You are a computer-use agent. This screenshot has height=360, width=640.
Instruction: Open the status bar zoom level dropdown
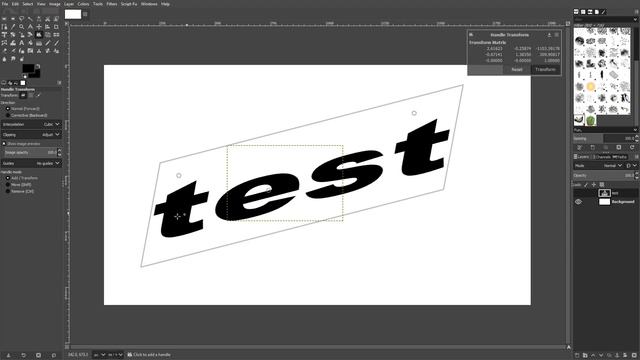point(116,355)
